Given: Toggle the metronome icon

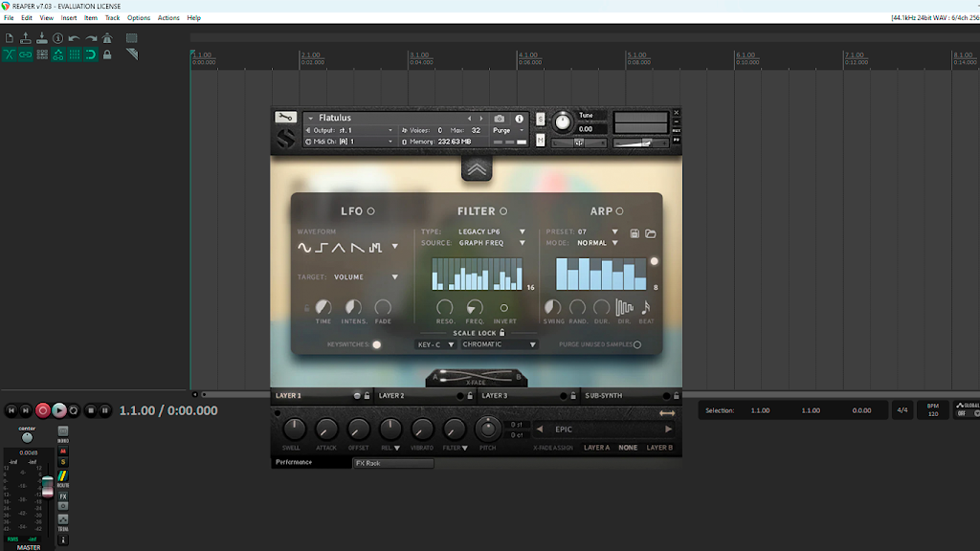Looking at the screenshot, I should coord(107,38).
